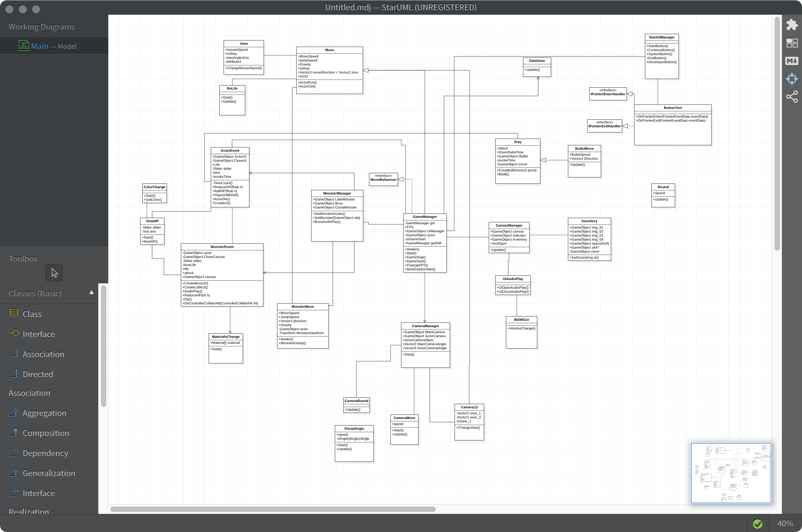802x532 pixels.
Task: Click the green validation checkmark icon
Action: pyautogui.click(x=758, y=524)
